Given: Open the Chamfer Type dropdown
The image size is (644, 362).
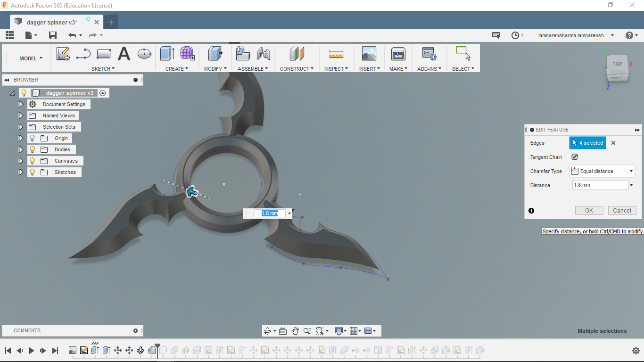Looking at the screenshot, I should [x=602, y=171].
